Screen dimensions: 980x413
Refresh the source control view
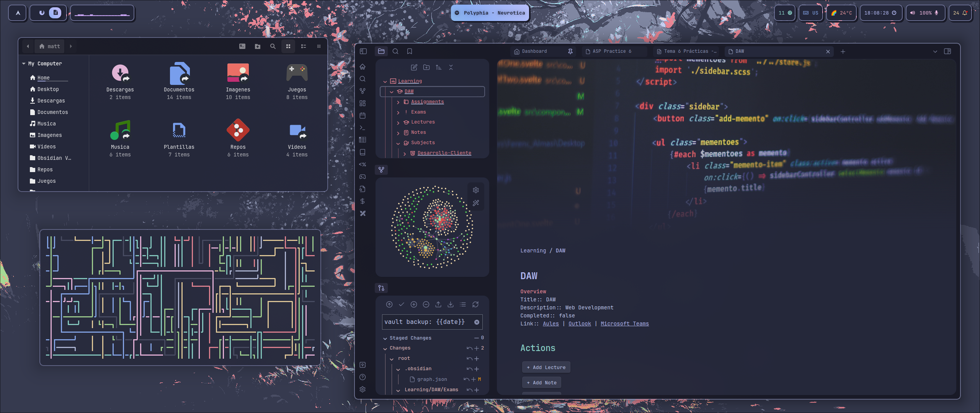475,304
